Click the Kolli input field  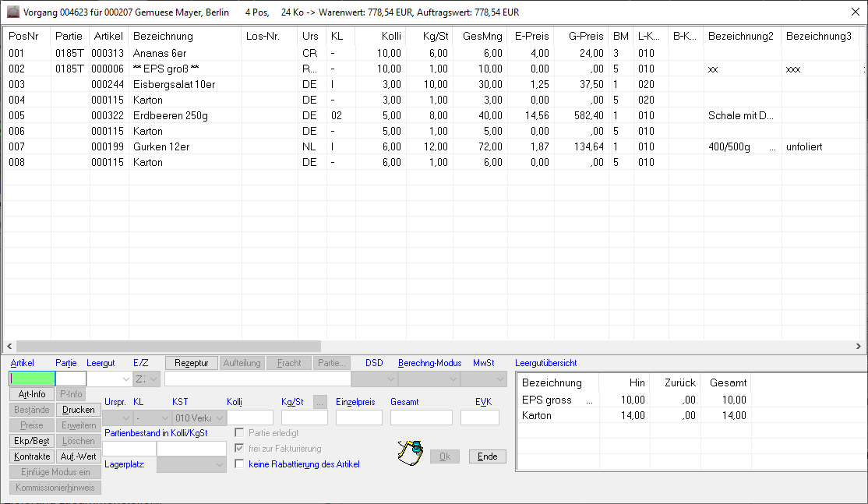250,417
